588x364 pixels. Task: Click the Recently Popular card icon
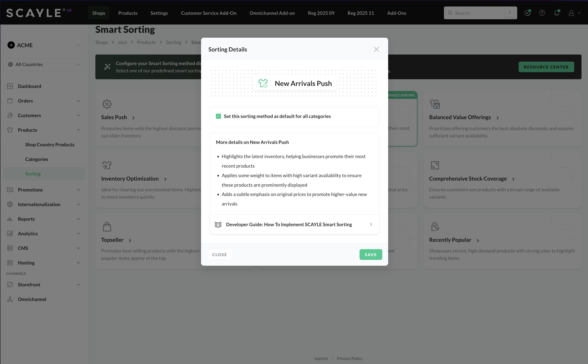[435, 227]
